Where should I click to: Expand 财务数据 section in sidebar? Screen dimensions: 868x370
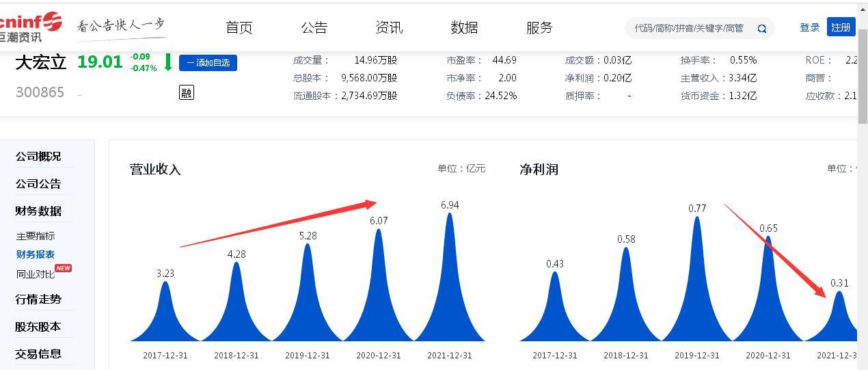point(38,211)
